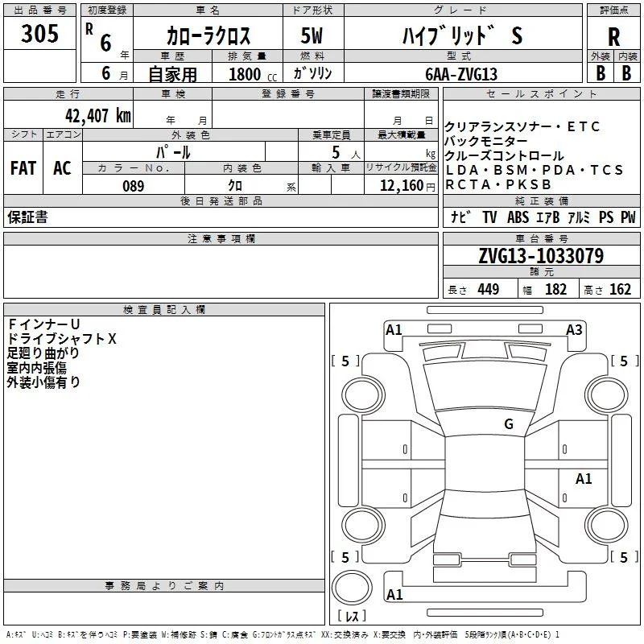The image size is (644, 644).
Task: Click air conditioner value AC
Action: coord(62,168)
